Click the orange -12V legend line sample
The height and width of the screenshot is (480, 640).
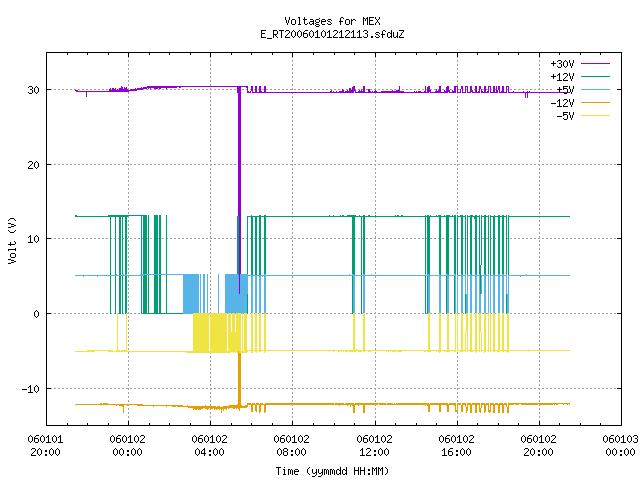click(x=595, y=102)
